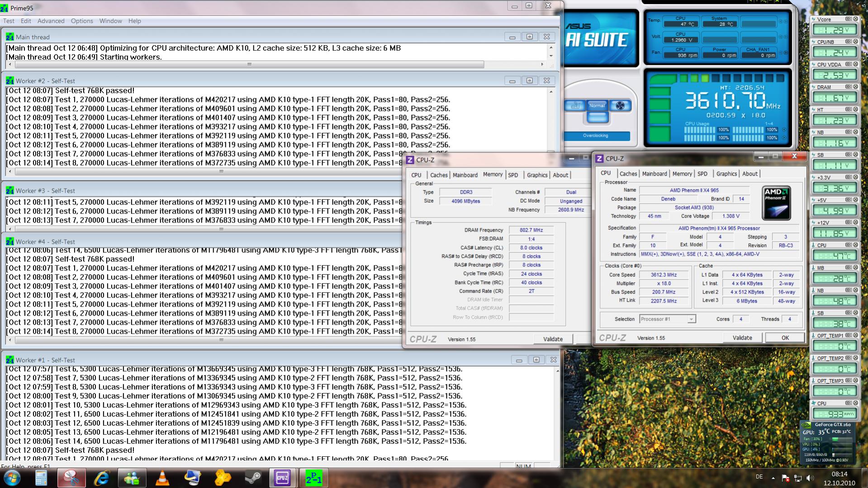Show hidden system tray icons
This screenshot has width=868, height=488.
773,478
